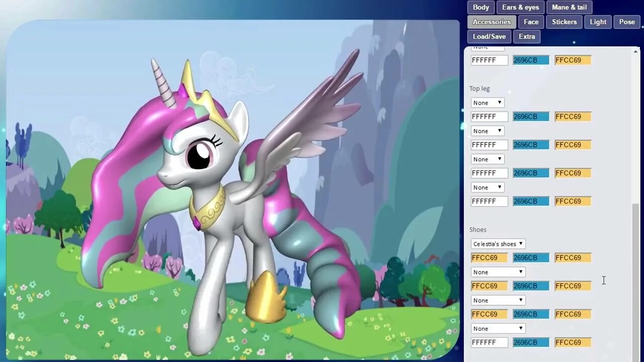Click the scrollbar up arrow
This screenshot has height=362, width=644.
tap(635, 51)
